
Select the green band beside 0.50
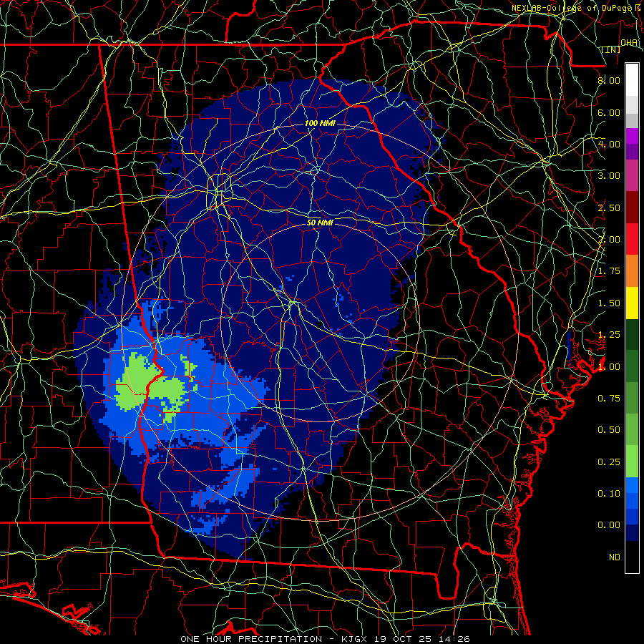(632, 429)
